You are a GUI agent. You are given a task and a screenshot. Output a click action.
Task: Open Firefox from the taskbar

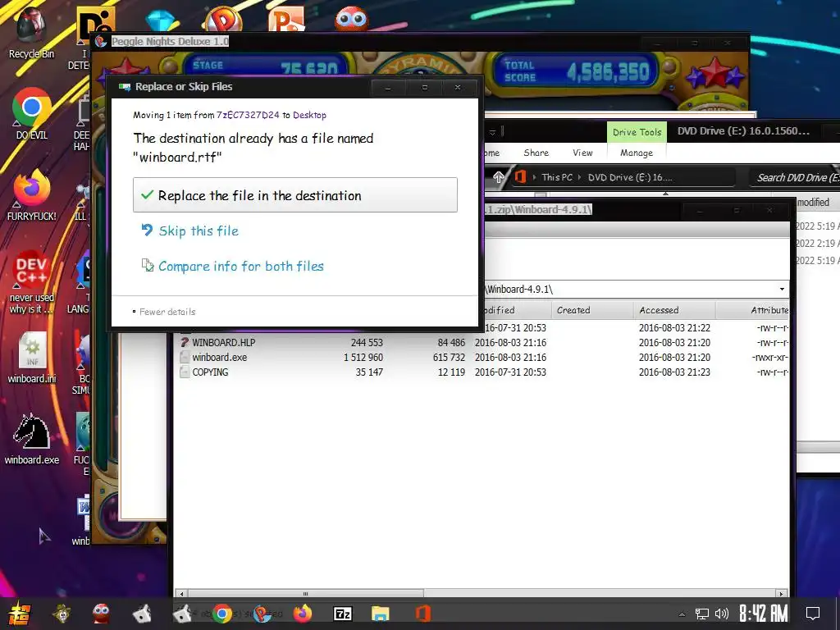(303, 614)
